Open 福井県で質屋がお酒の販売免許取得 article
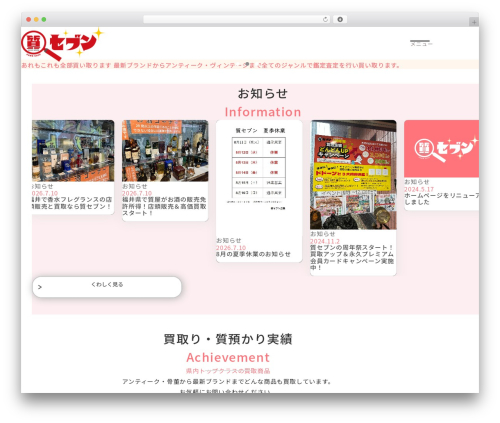 (164, 206)
